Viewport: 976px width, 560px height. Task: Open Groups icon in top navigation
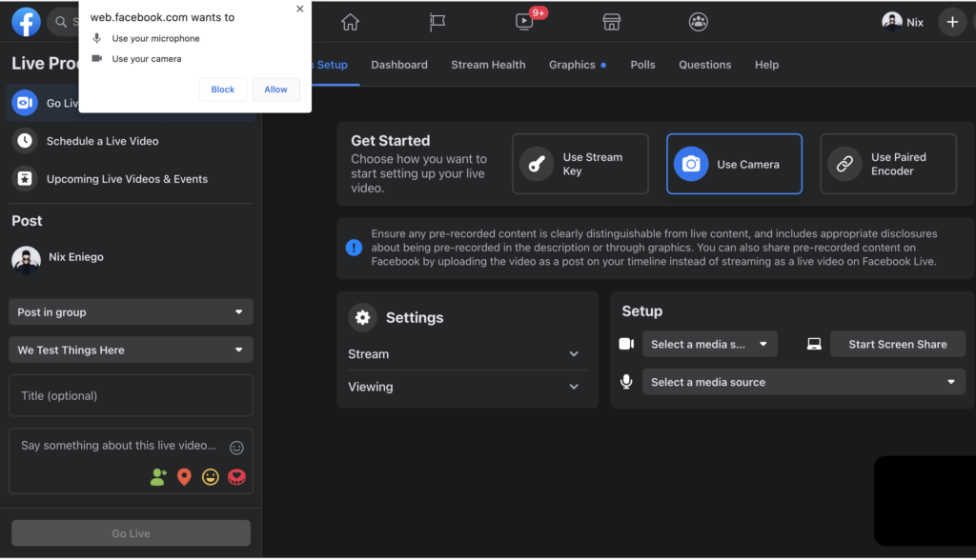699,22
